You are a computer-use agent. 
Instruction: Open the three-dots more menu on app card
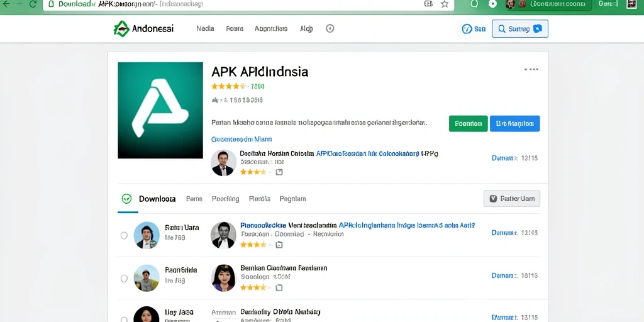[x=531, y=69]
